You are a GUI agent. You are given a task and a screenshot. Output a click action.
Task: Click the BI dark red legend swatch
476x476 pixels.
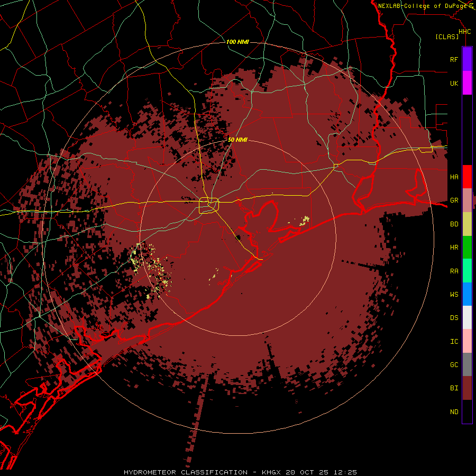pos(467,388)
